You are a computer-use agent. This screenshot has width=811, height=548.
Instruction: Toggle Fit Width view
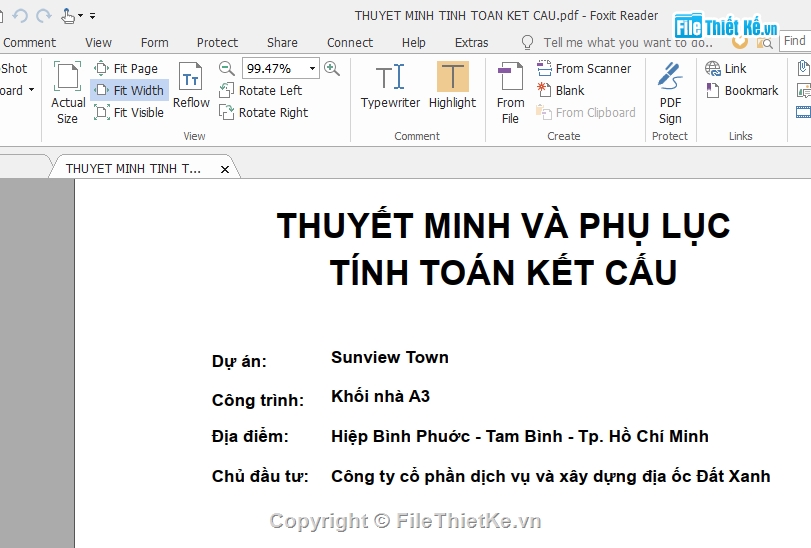pos(129,90)
